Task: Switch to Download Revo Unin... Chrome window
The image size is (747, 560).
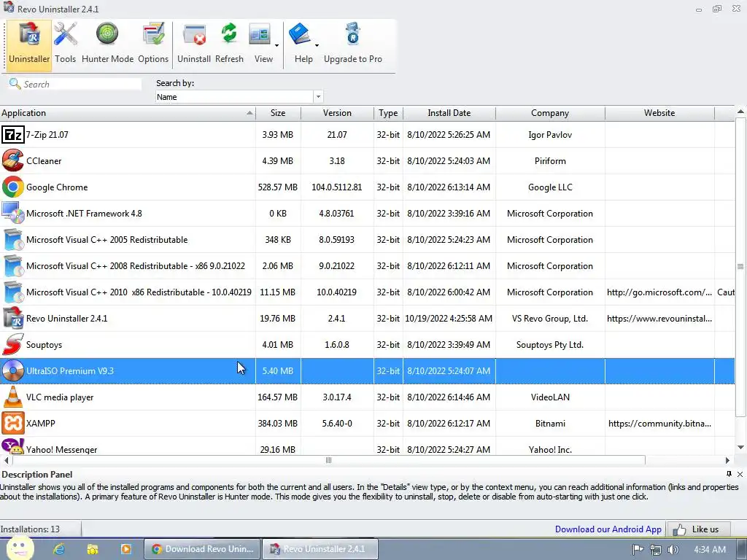Action: pos(203,549)
